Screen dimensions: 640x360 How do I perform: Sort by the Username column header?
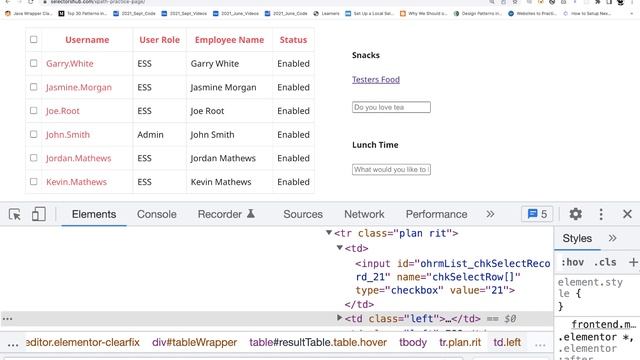(x=87, y=40)
